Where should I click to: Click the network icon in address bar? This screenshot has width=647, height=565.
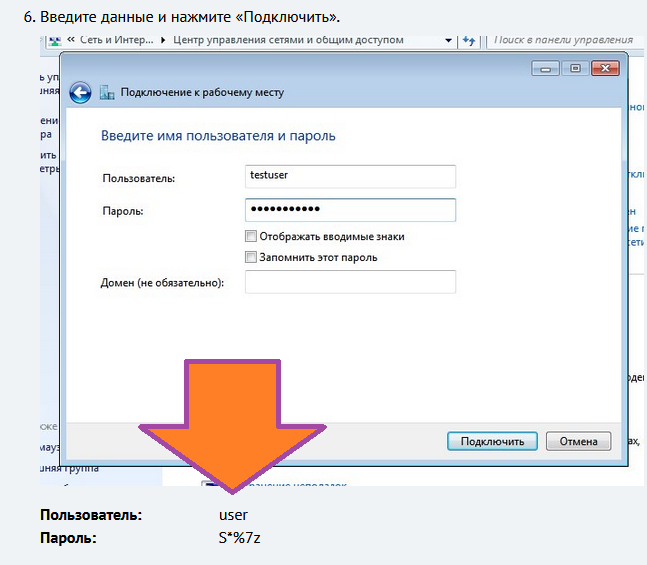click(x=55, y=41)
